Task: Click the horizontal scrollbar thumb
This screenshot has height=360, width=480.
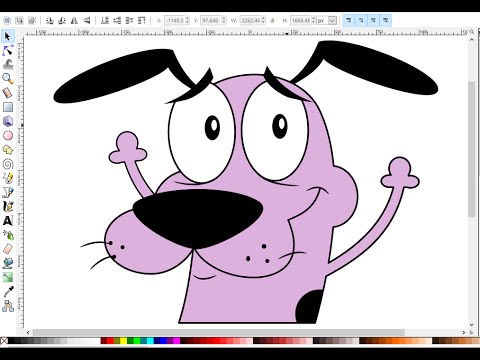Action: tap(219, 332)
